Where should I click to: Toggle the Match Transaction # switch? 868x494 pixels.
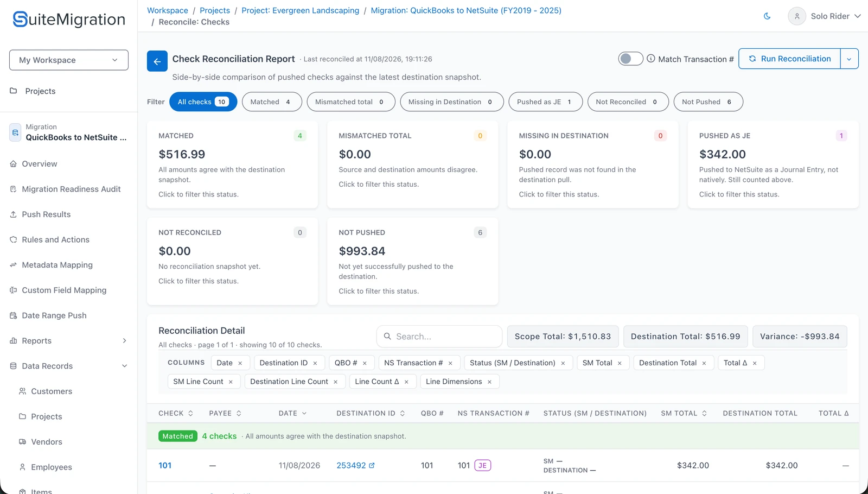click(630, 59)
